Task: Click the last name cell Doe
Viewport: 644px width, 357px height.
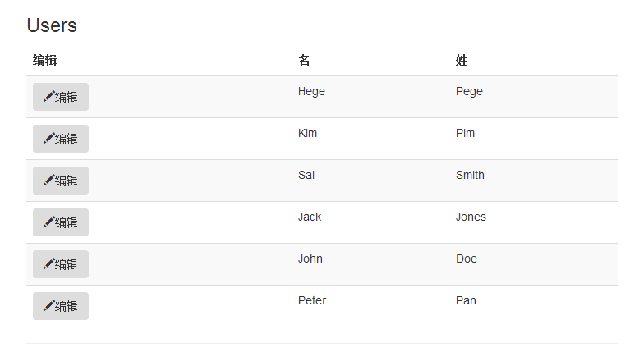Action: click(x=467, y=259)
